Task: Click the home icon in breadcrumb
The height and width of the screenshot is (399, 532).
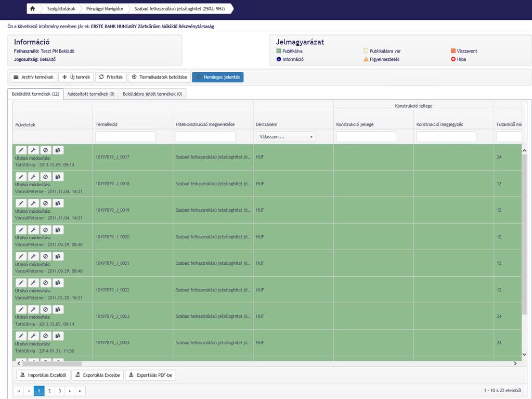Action: 33,8
